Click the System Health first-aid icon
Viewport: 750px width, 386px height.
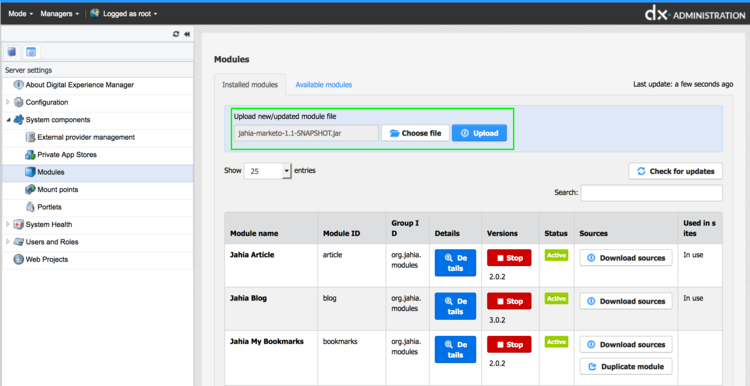pos(19,224)
